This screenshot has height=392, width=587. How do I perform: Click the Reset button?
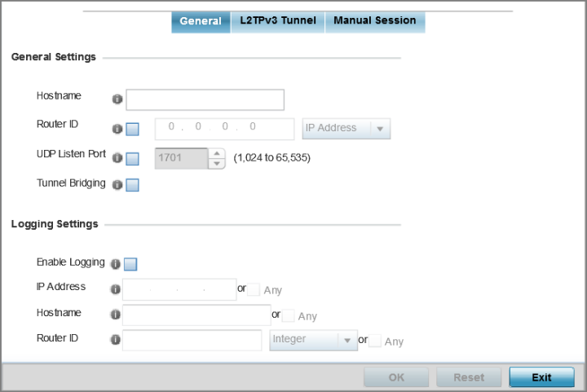(469, 377)
